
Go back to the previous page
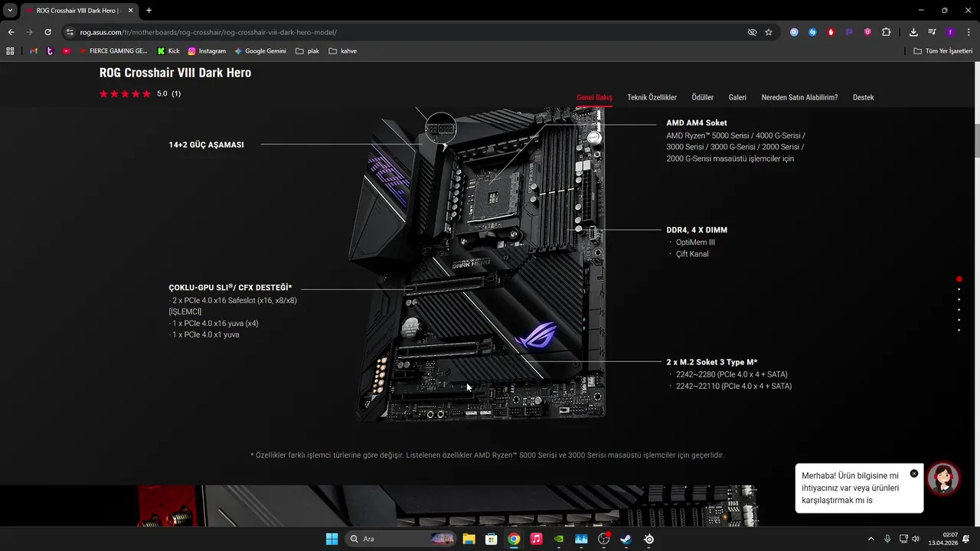[11, 32]
